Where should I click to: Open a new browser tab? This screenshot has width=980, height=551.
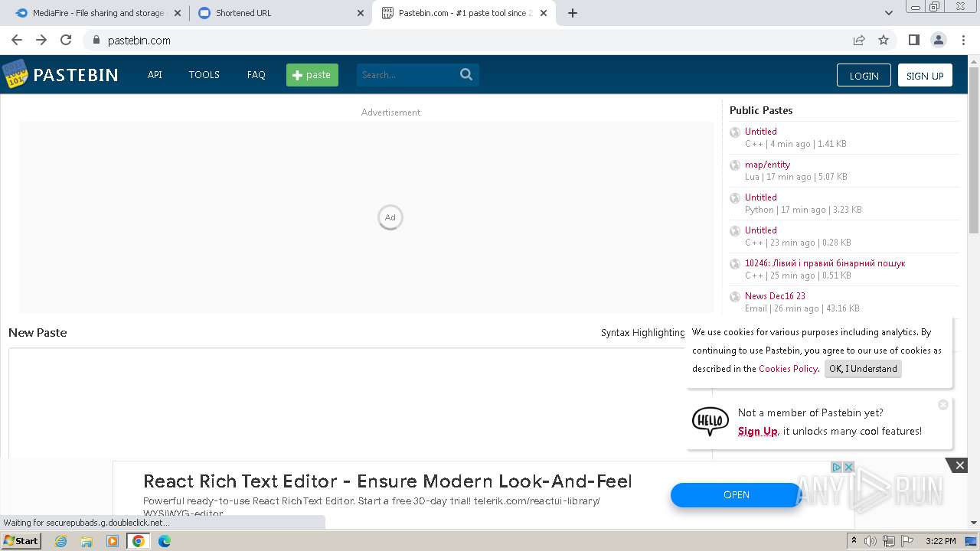(x=573, y=13)
